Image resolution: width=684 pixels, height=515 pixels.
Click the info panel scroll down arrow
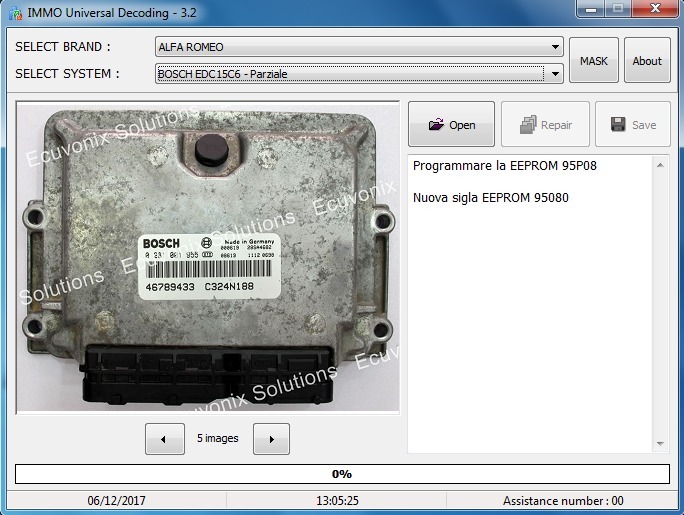[660, 444]
